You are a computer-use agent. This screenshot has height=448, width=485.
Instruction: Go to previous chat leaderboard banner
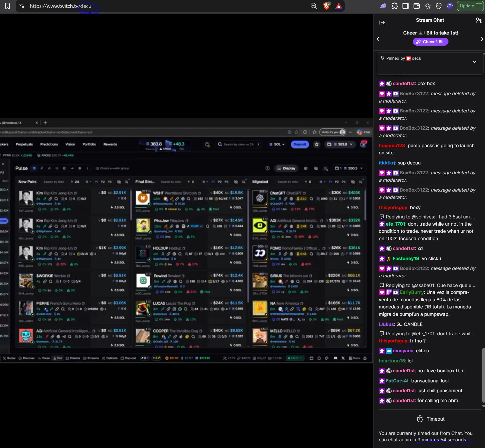pos(378,39)
